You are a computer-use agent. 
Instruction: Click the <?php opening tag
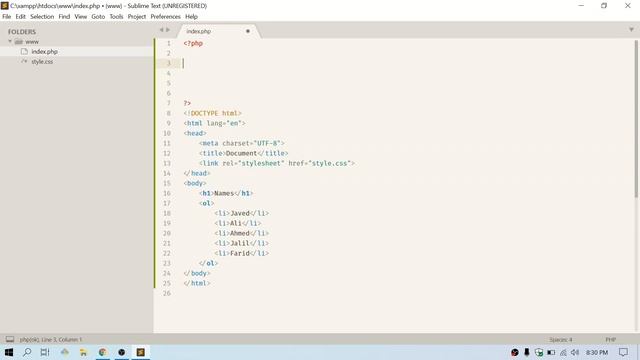[x=193, y=43]
